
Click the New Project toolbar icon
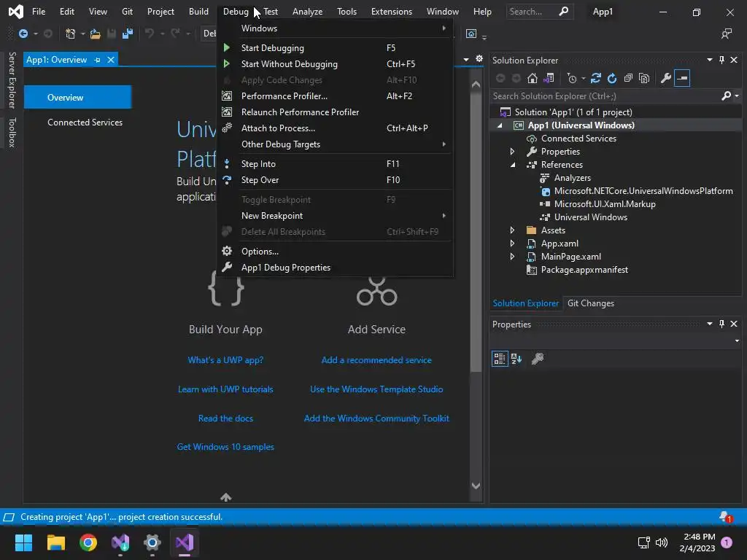(x=71, y=34)
